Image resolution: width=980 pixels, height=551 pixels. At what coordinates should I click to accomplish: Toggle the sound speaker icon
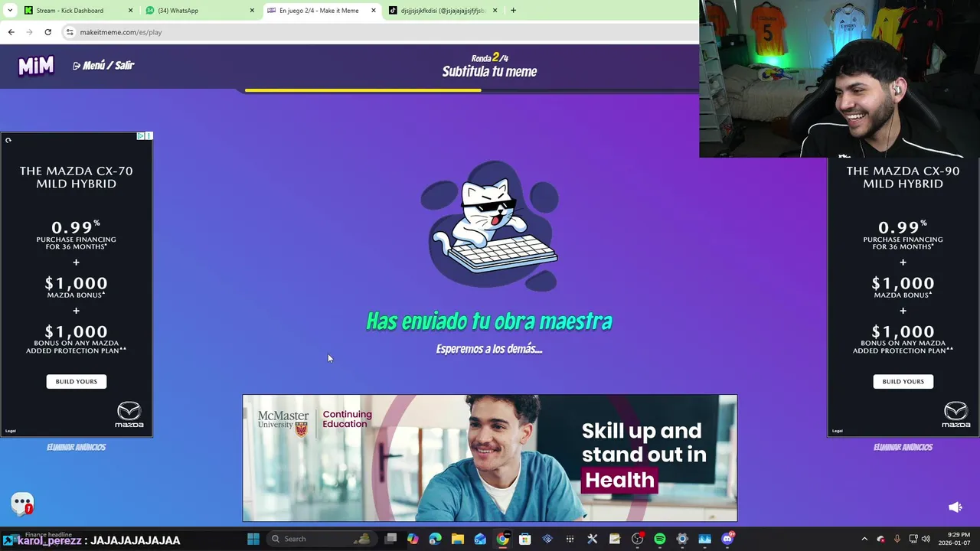click(955, 507)
